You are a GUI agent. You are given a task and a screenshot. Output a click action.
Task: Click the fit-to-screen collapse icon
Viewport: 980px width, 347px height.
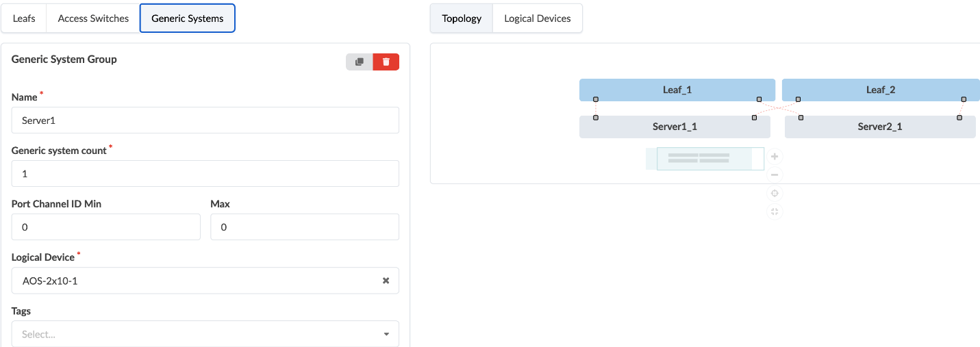pos(775,211)
